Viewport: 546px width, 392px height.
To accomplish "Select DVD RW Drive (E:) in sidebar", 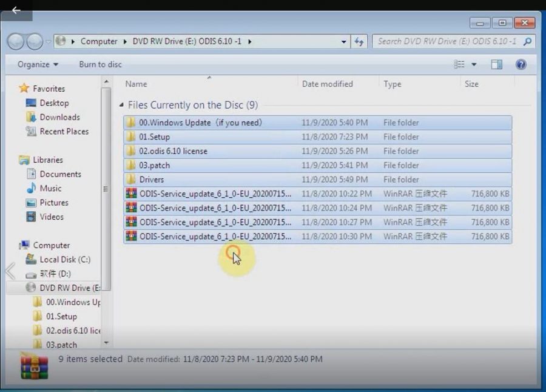I will pyautogui.click(x=70, y=288).
